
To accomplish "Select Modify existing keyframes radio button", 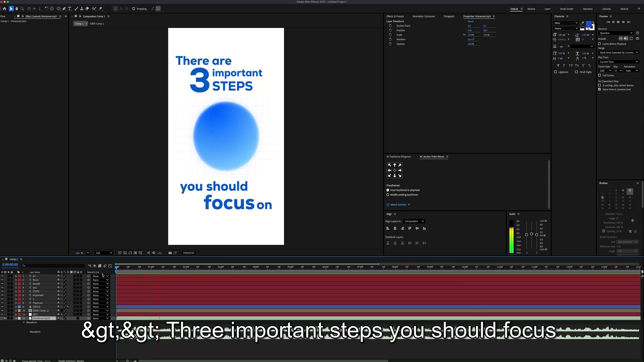I will 388,195.
